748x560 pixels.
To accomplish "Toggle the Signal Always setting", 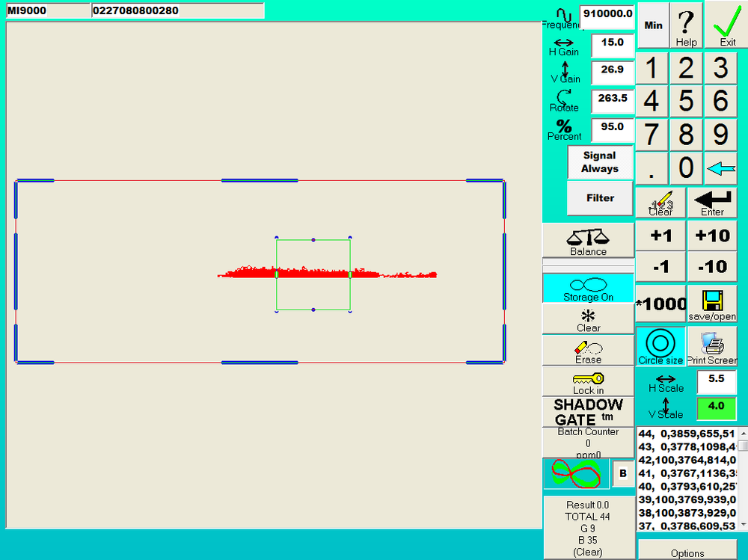I will [x=600, y=162].
